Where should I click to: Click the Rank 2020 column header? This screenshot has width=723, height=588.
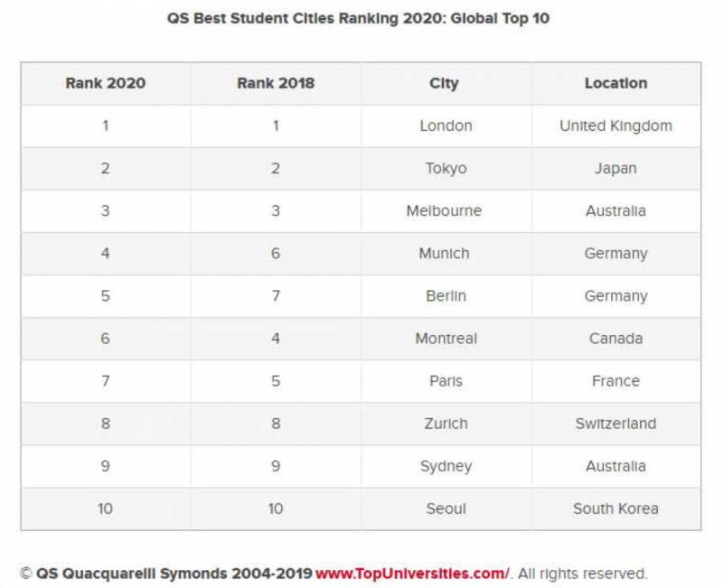coord(106,83)
